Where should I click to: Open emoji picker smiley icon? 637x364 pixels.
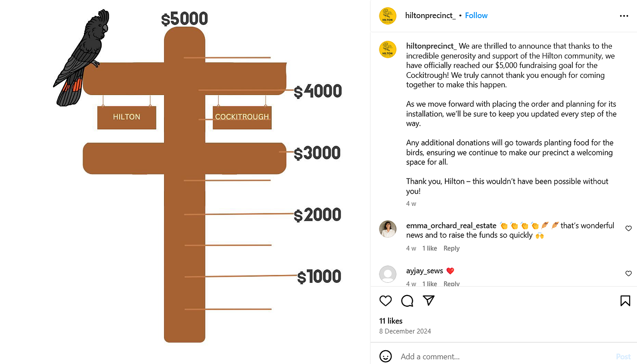[385, 356]
